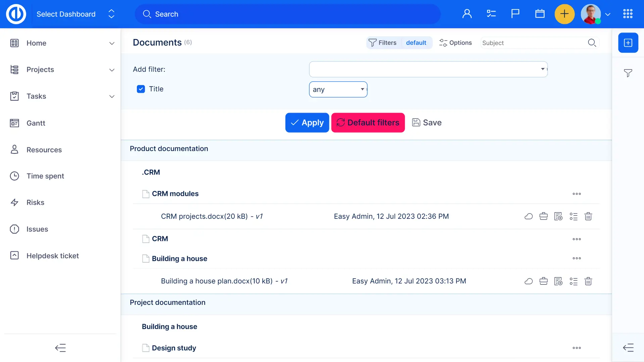The image size is (644, 362).
Task: Click the flag icon in top bar
Action: click(515, 14)
